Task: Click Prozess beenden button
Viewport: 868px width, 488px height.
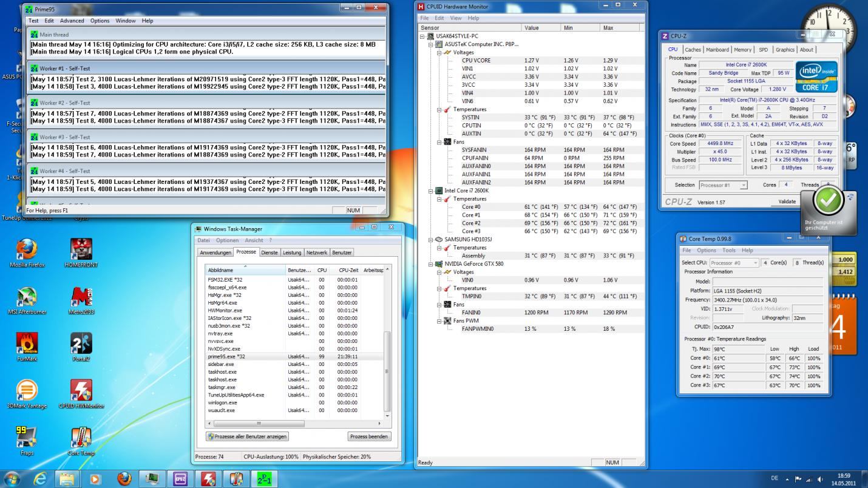Action: pos(369,436)
